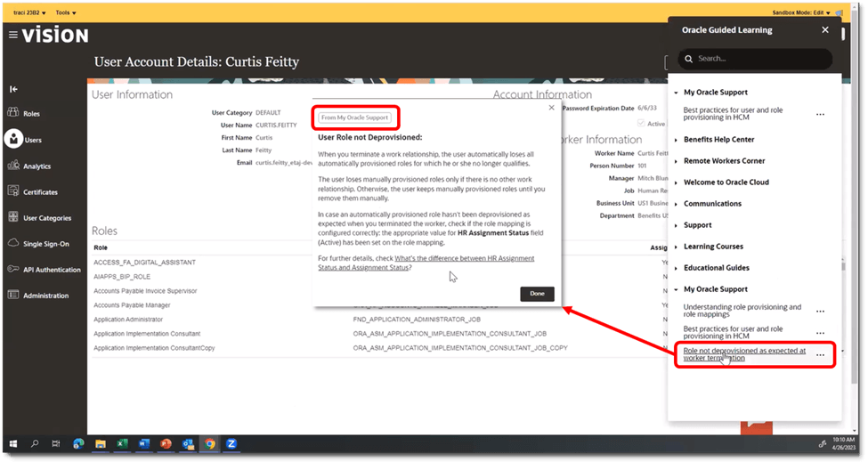
Task: Select the Users sidebar icon
Action: pos(13,139)
